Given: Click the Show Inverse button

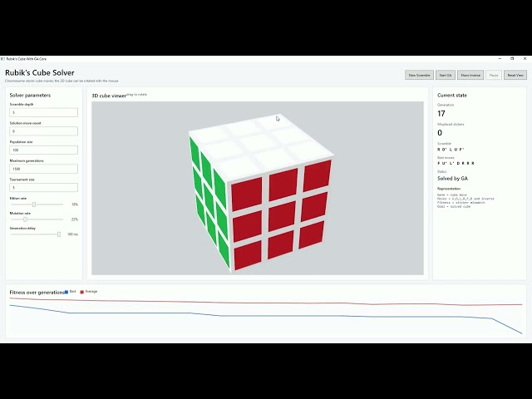Looking at the screenshot, I should pos(470,75).
